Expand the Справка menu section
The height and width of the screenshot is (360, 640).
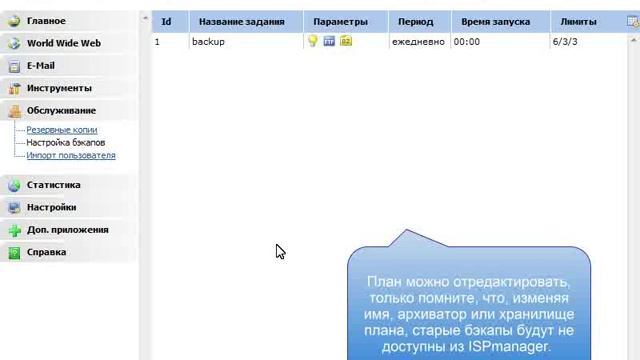pyautogui.click(x=69, y=252)
